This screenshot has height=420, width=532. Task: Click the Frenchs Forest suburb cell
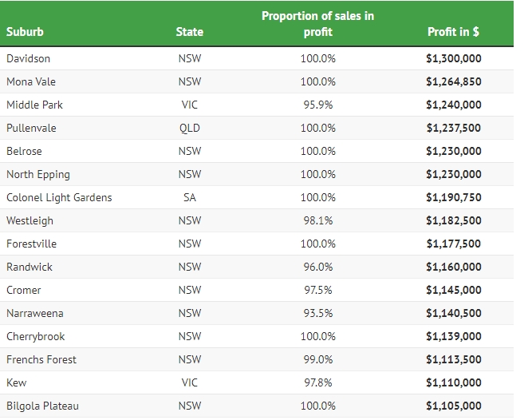pos(41,359)
